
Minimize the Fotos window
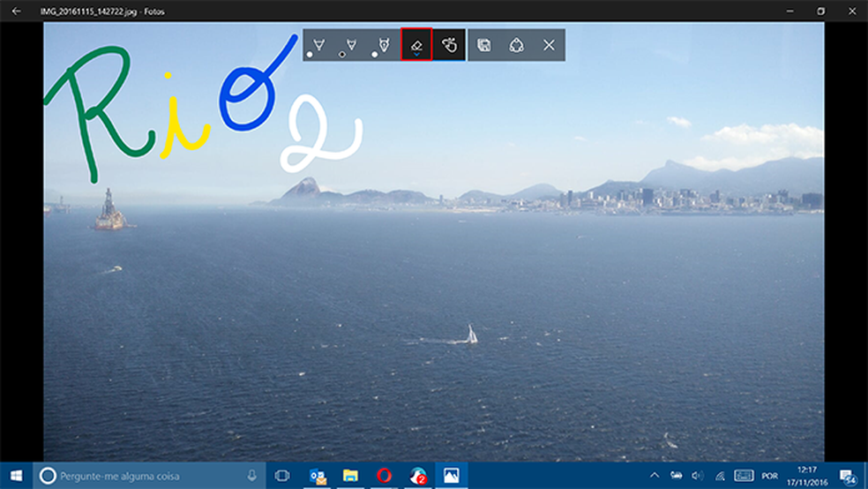(x=790, y=11)
